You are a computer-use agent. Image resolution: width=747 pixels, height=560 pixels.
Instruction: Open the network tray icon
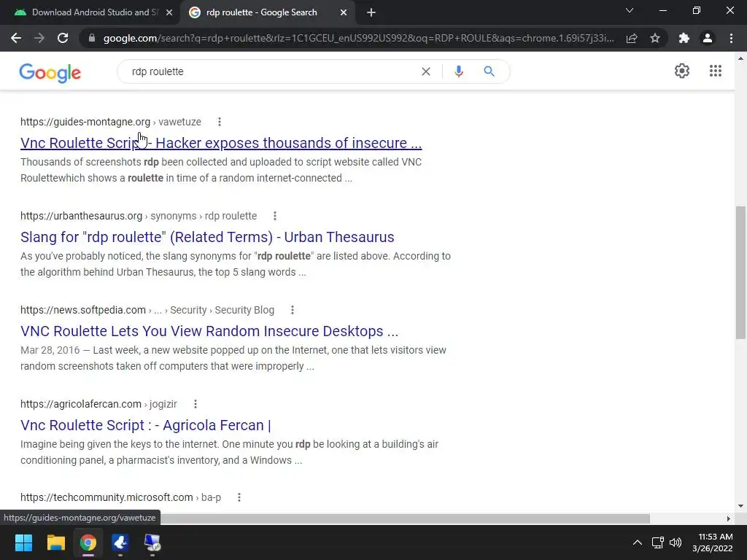pyautogui.click(x=658, y=542)
